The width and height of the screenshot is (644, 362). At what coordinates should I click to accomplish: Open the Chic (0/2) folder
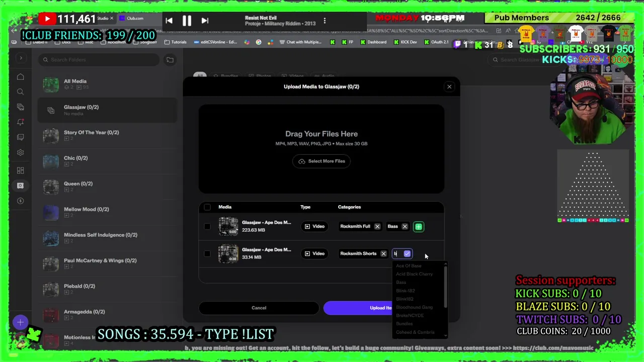107,161
